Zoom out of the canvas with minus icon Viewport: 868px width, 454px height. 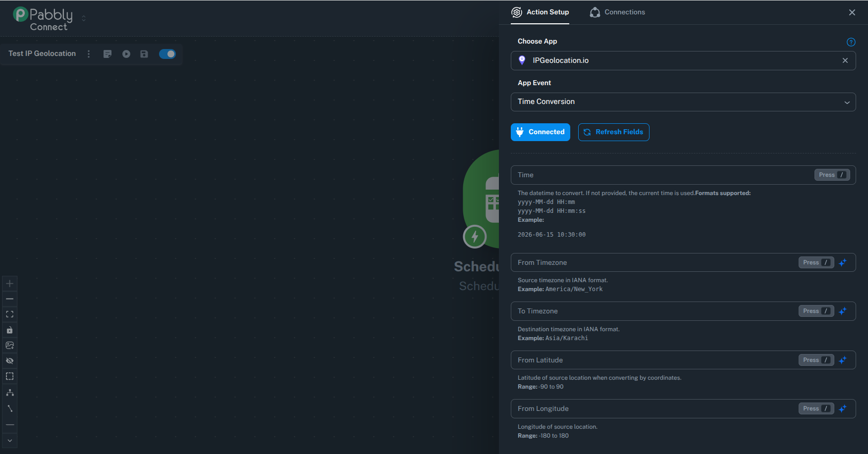coord(10,299)
